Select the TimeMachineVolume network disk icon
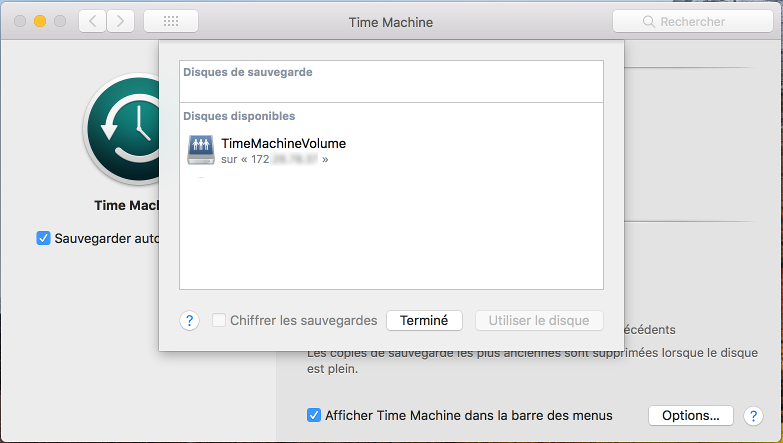 (201, 150)
